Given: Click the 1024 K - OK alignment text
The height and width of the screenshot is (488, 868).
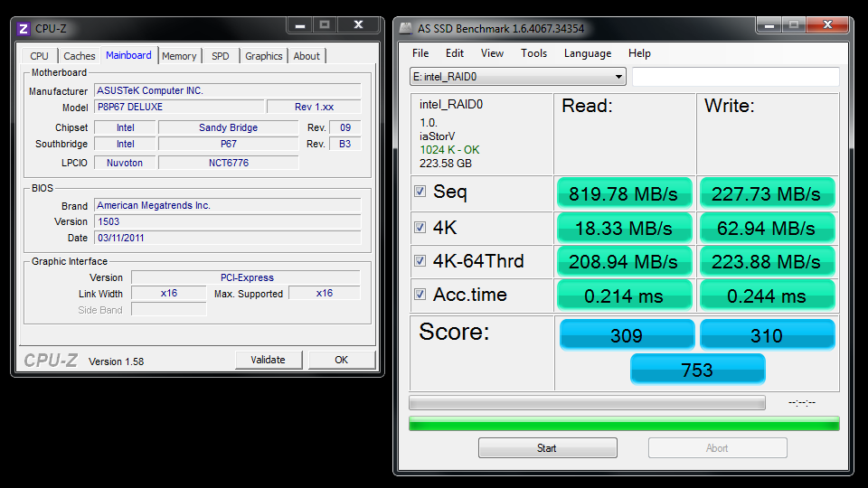Looking at the screenshot, I should (x=449, y=149).
